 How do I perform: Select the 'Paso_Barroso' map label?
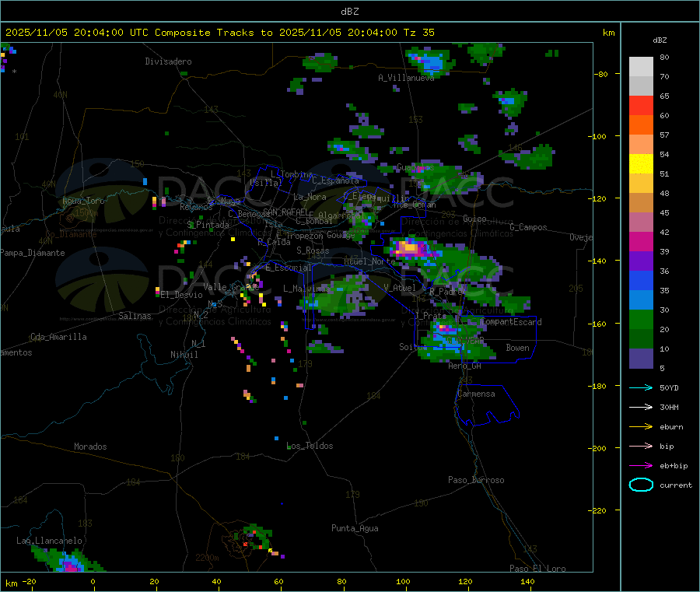pyautogui.click(x=476, y=480)
